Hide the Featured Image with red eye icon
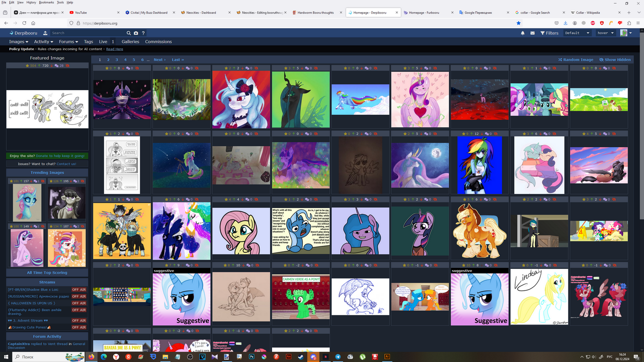Screen dimensions: 644x362 [68, 65]
